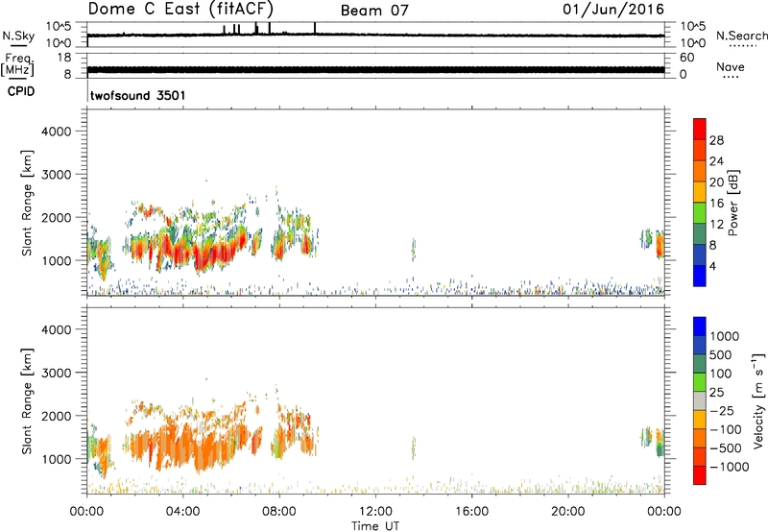The width and height of the screenshot is (768, 532).
Task: Click the '12:00' time tick label
Action: coord(375,512)
